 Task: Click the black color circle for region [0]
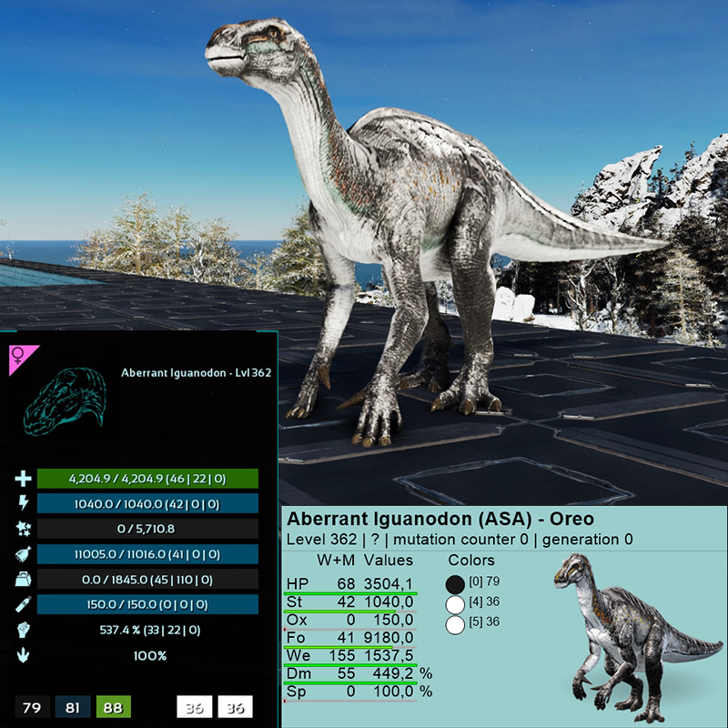455,584
